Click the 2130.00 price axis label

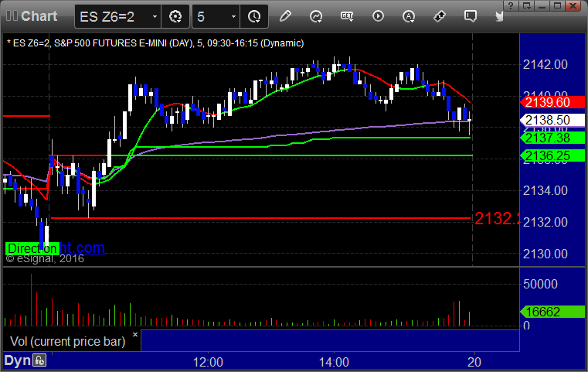pos(546,254)
